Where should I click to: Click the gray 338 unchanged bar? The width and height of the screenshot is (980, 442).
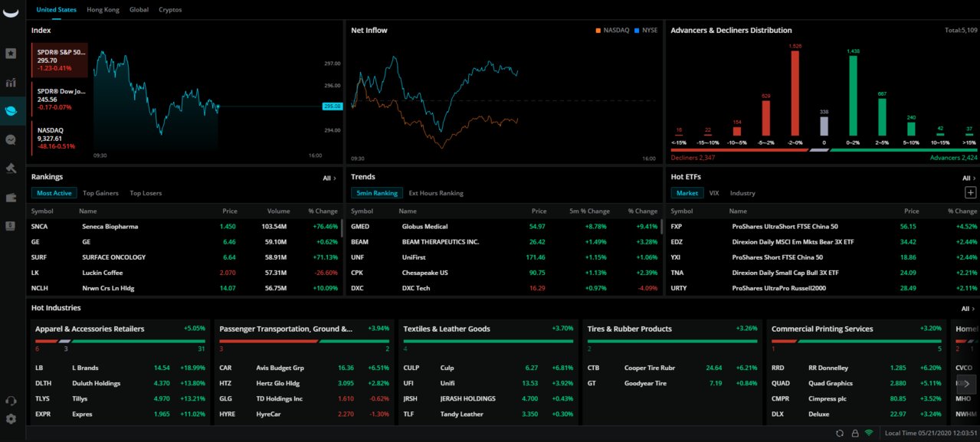(824, 126)
